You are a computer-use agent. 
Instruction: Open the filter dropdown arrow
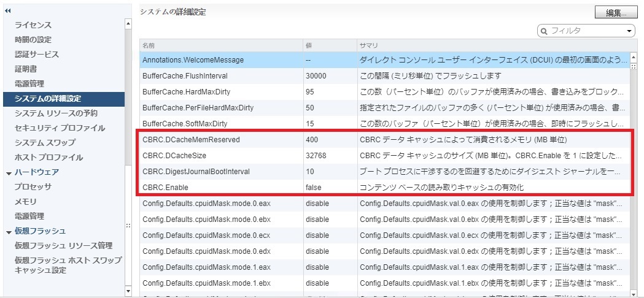coord(630,31)
